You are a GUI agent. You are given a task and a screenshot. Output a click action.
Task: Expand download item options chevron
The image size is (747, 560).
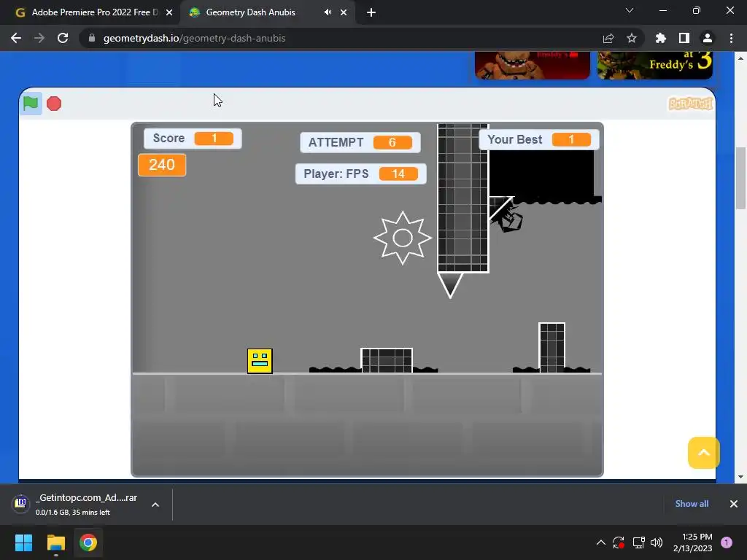(155, 505)
